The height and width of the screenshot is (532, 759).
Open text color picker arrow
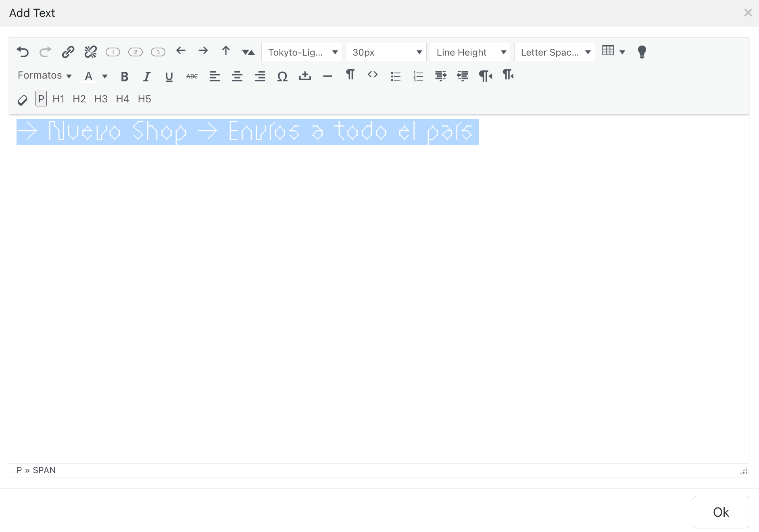(105, 76)
